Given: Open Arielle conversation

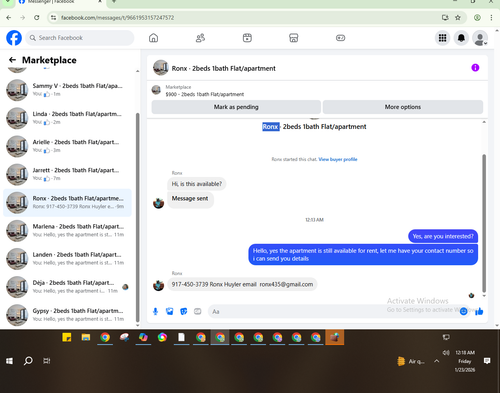Looking at the screenshot, I should click(68, 146).
